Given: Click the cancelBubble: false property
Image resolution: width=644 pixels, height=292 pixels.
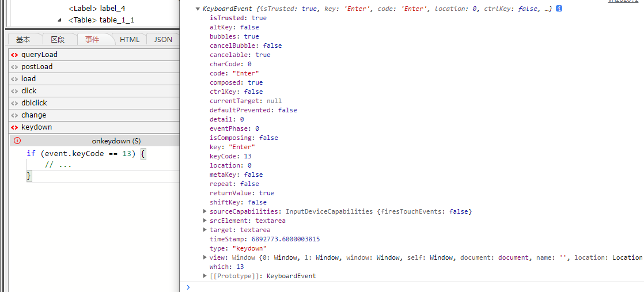Looking at the screenshot, I should pos(245,45).
